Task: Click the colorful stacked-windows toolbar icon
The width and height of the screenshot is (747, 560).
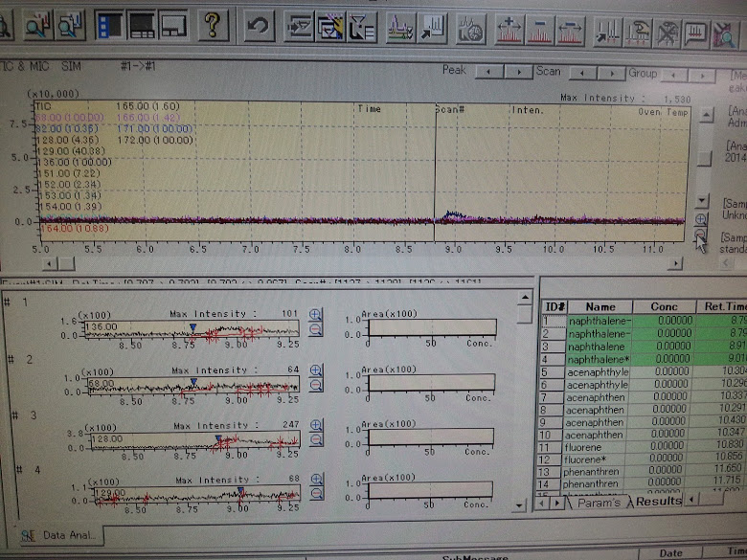Action: point(330,27)
